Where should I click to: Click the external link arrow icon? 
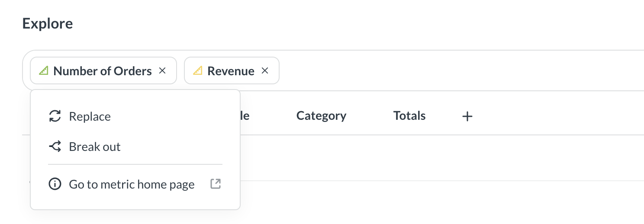pos(216,184)
